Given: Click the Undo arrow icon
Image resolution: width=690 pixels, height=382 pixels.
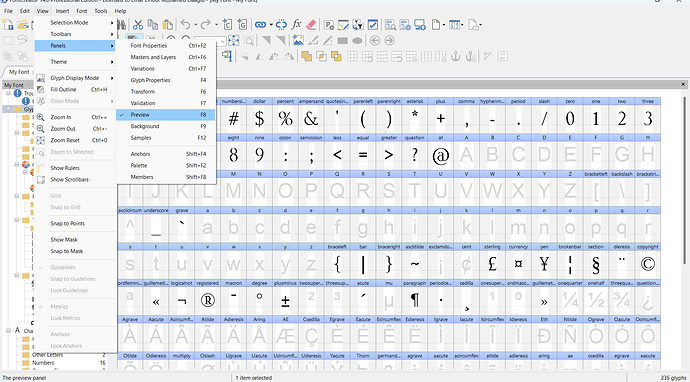Looking at the screenshot, I should coord(185,25).
